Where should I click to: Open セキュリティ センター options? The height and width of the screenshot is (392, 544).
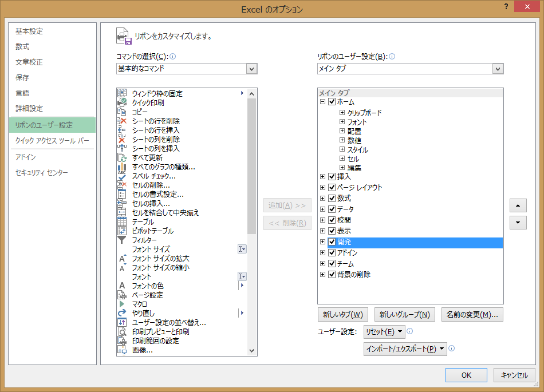[x=42, y=173]
